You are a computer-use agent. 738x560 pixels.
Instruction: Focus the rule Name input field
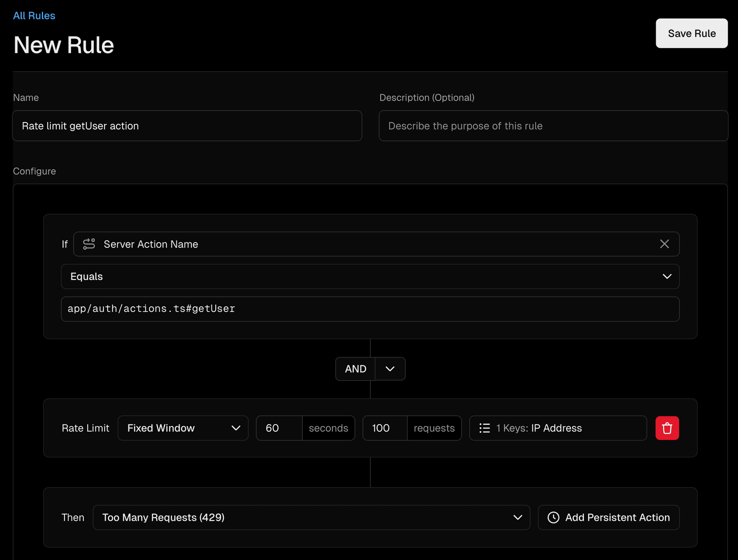pyautogui.click(x=187, y=126)
